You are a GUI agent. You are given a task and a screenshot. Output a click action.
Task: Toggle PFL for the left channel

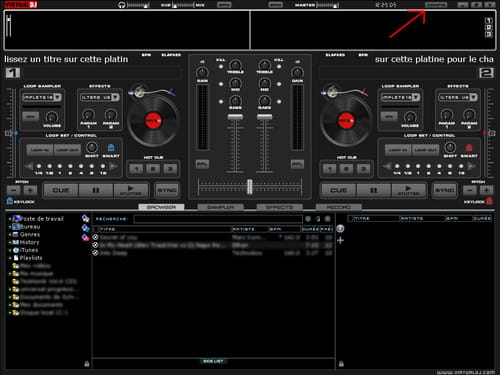coord(202,164)
